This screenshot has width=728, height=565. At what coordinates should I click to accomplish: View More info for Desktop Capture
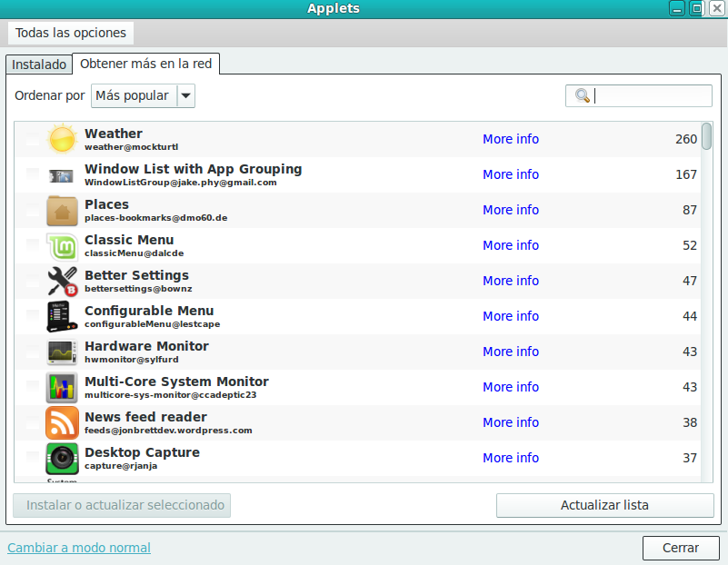(x=511, y=458)
